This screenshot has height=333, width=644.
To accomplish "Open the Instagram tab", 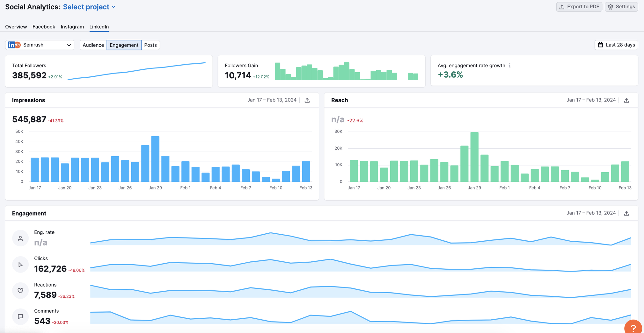I will (x=72, y=27).
